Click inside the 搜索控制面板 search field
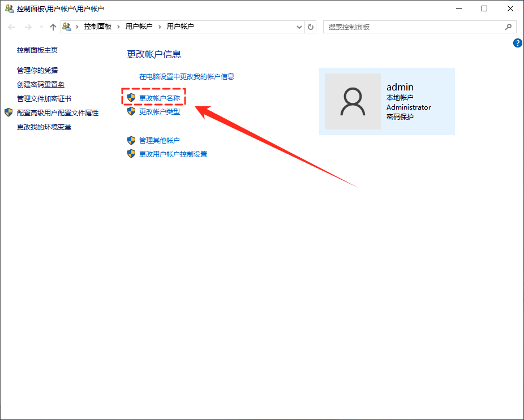 pos(413,27)
